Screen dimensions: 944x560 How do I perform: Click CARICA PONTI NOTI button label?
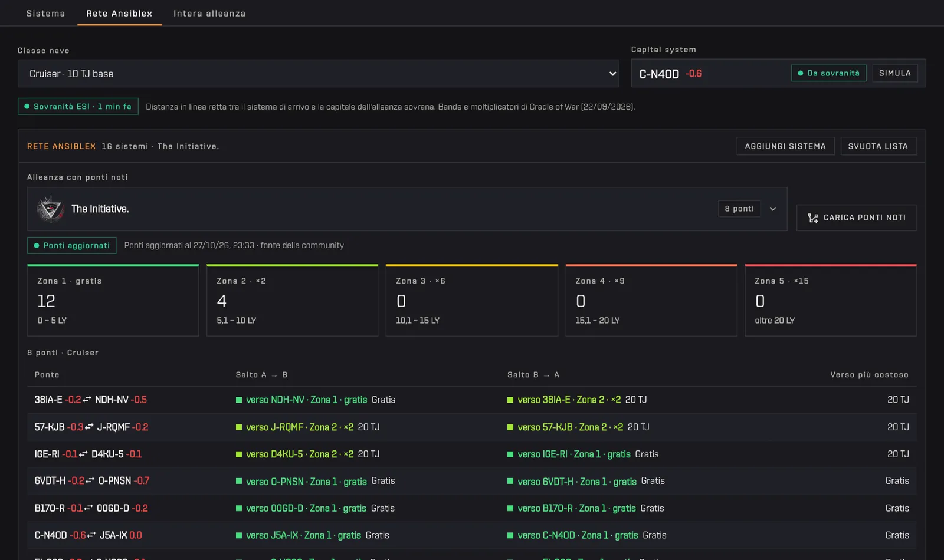tap(864, 218)
